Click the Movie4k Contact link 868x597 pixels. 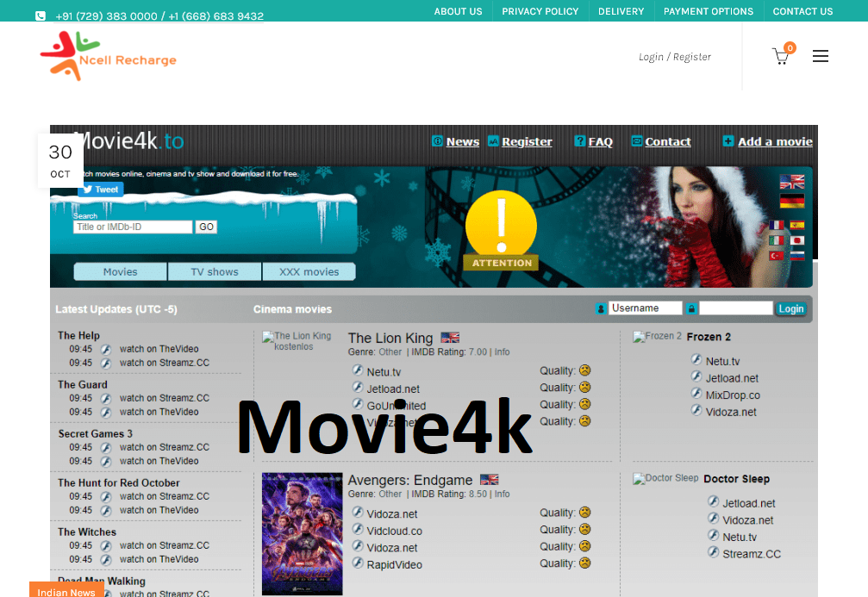coord(668,141)
